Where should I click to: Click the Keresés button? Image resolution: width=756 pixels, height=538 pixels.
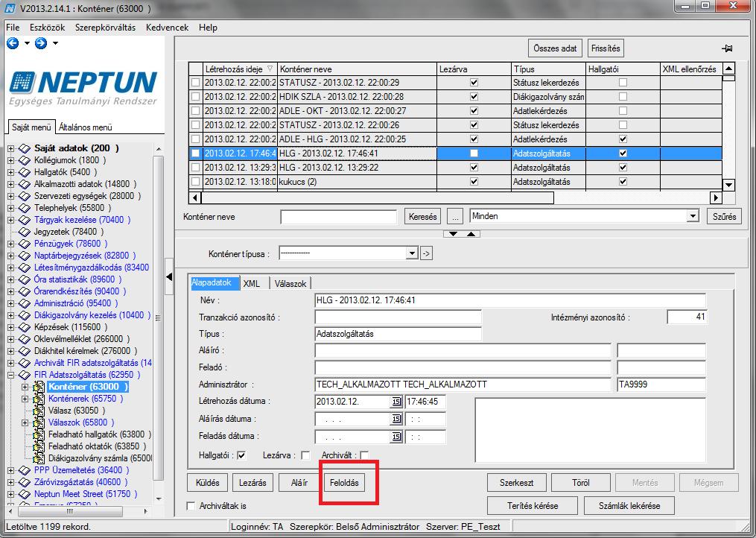[x=422, y=217]
